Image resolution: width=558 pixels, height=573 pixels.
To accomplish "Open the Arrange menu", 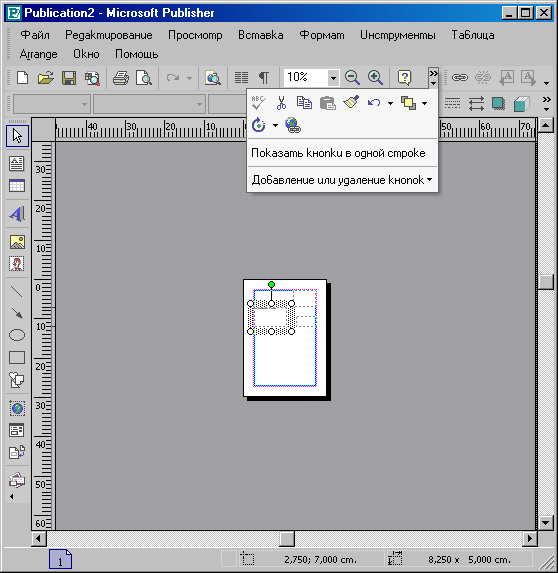I will [x=38, y=54].
